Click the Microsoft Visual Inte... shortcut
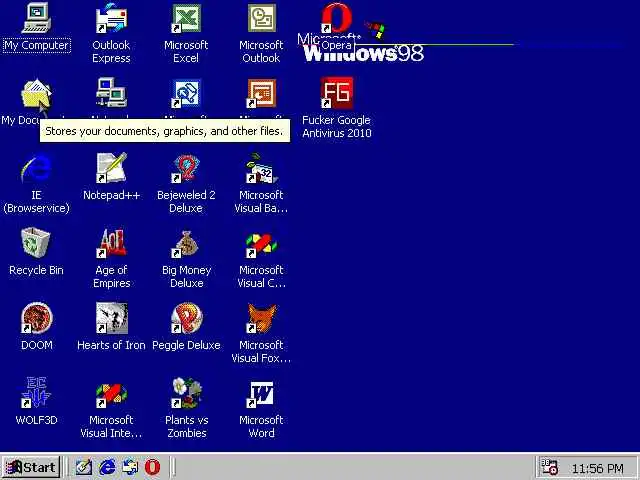This screenshot has width=640, height=480. [111, 395]
